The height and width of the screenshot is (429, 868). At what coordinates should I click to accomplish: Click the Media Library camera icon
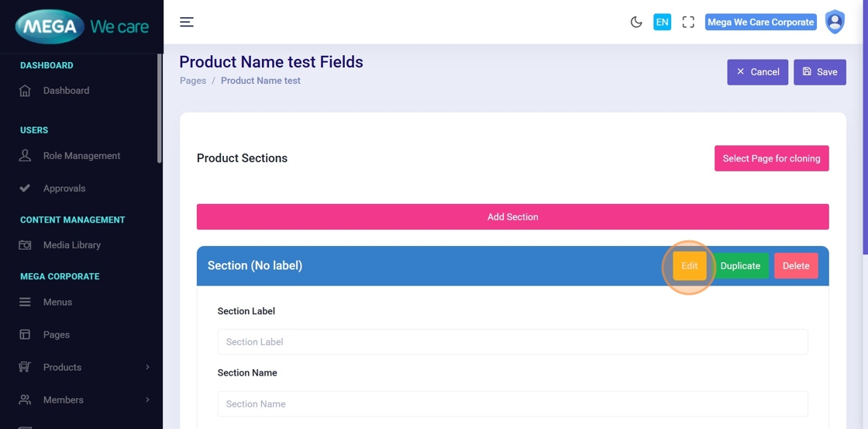[25, 245]
